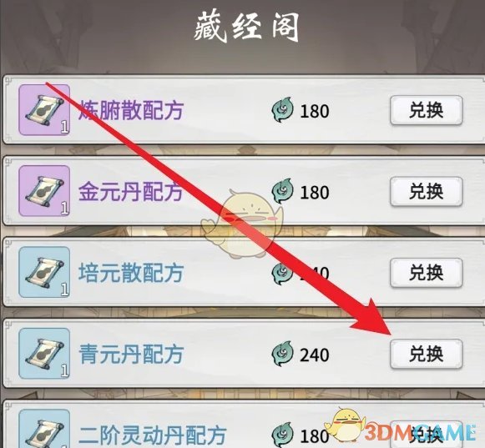Click the 青元丹配方 name text
The height and width of the screenshot is (448, 485).
[131, 355]
